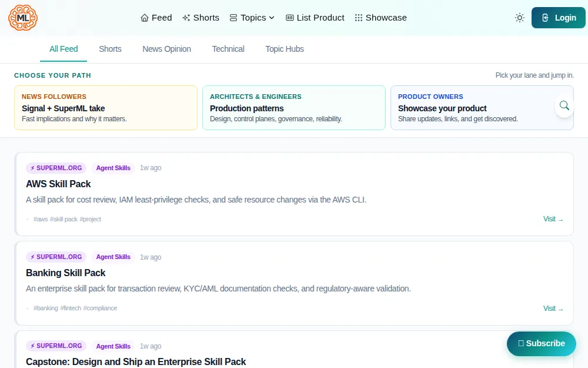
Task: Open Feed in the top navigation
Action: click(x=156, y=18)
